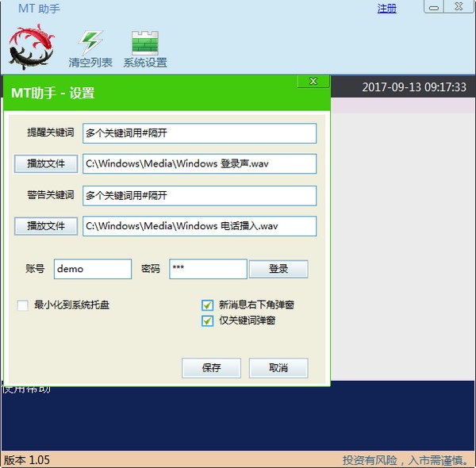Click the 清空列表 lightning icon
This screenshot has width=476, height=468.
tap(91, 42)
